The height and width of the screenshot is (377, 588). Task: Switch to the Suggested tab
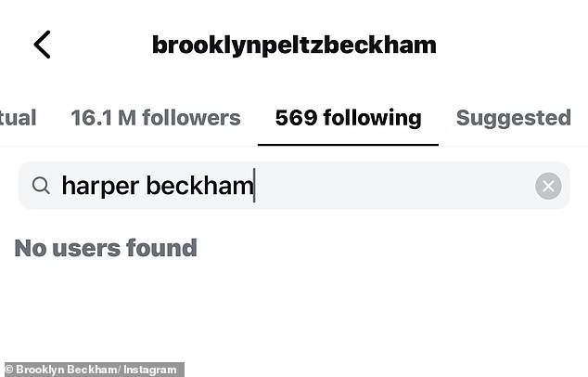[513, 118]
